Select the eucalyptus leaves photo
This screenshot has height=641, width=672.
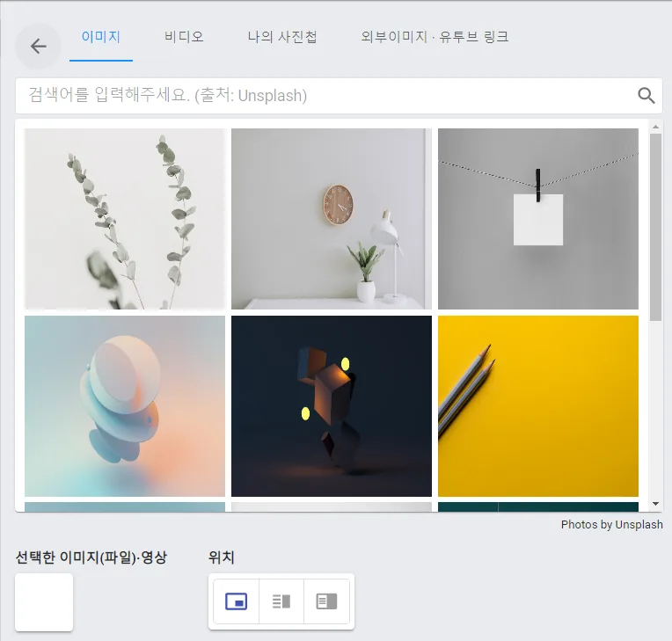point(125,219)
